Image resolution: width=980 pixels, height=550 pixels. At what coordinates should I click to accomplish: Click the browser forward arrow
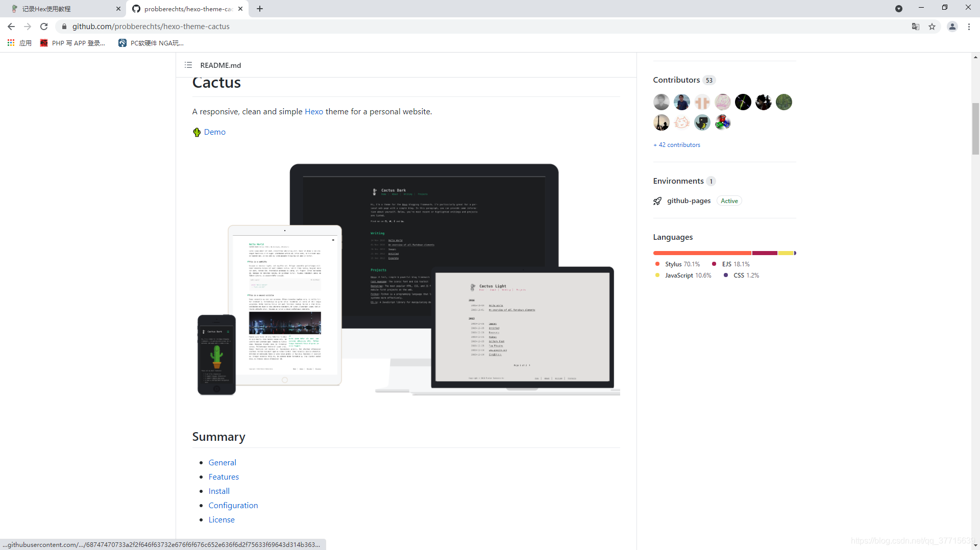(28, 27)
